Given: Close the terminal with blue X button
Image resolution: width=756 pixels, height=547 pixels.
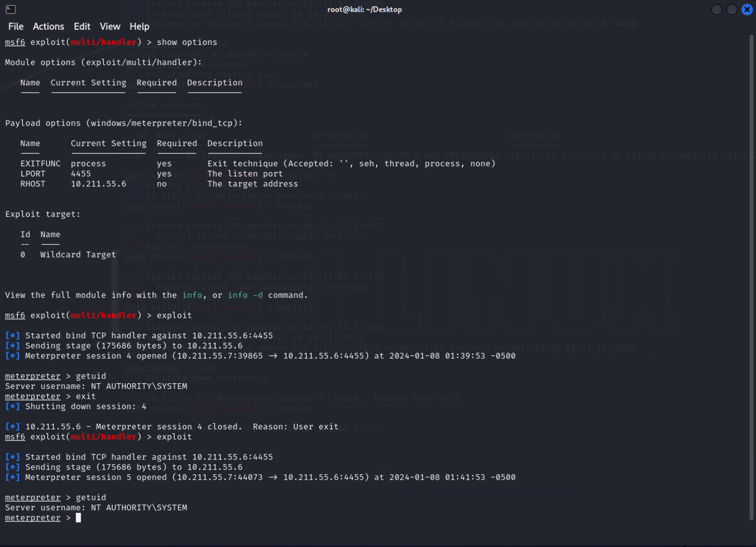Looking at the screenshot, I should (x=747, y=9).
